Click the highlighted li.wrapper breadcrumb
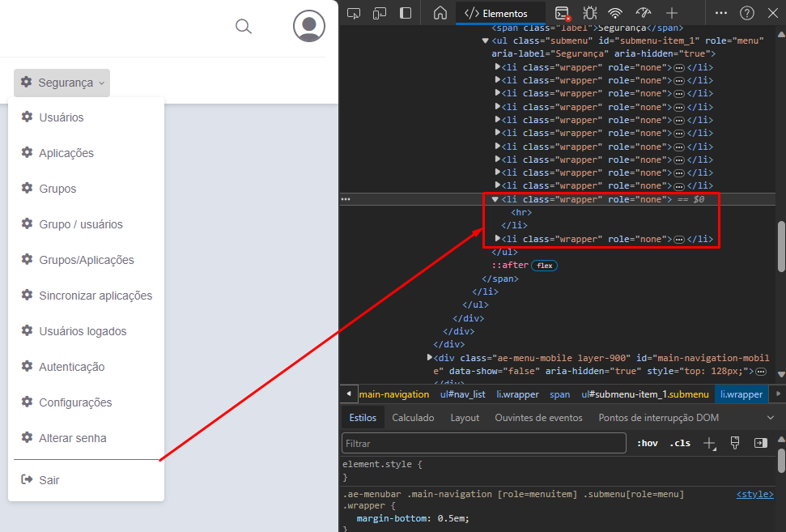Image resolution: width=786 pixels, height=532 pixels. coord(741,394)
